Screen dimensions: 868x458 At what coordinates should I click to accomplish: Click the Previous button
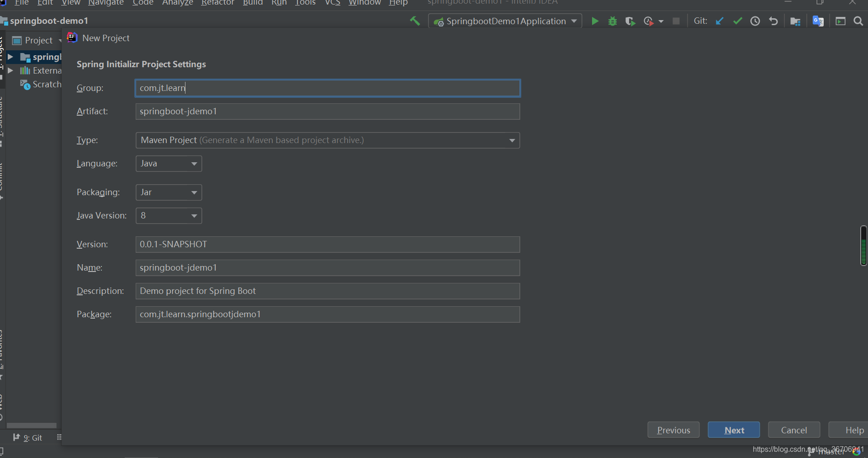pyautogui.click(x=673, y=430)
